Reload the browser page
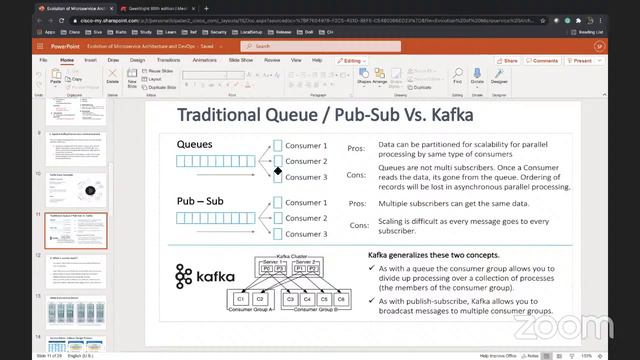Image resolution: width=640 pixels, height=360 pixels. point(62,20)
